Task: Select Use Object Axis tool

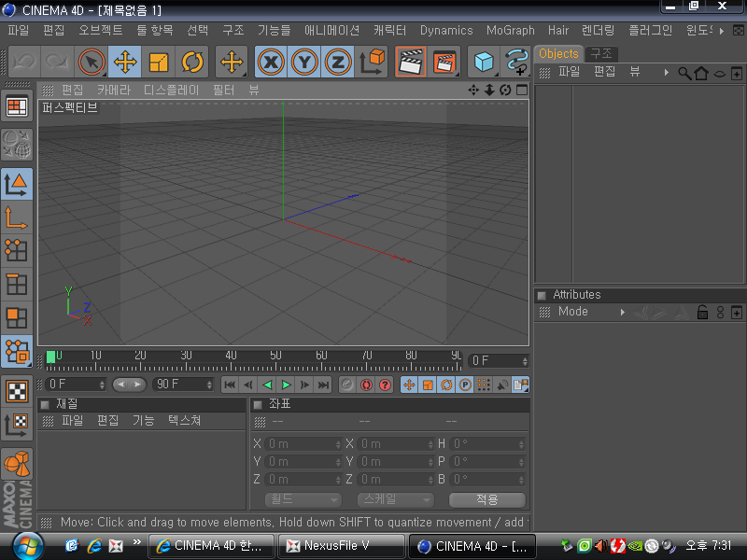Action: (x=17, y=217)
